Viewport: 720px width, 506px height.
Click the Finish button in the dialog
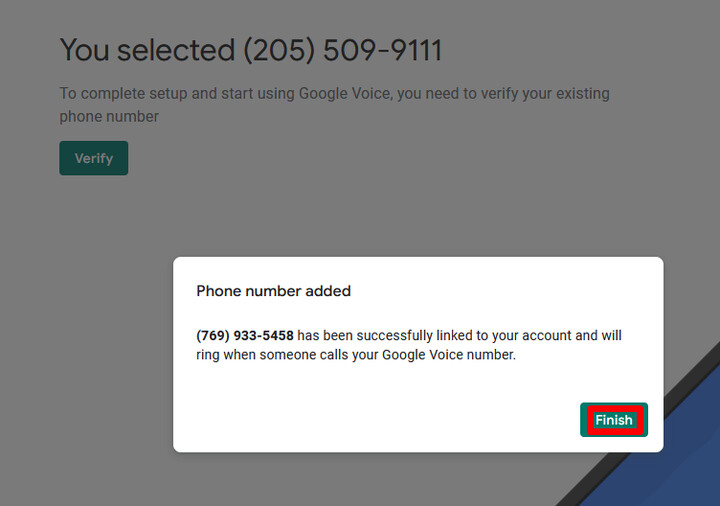click(x=613, y=420)
